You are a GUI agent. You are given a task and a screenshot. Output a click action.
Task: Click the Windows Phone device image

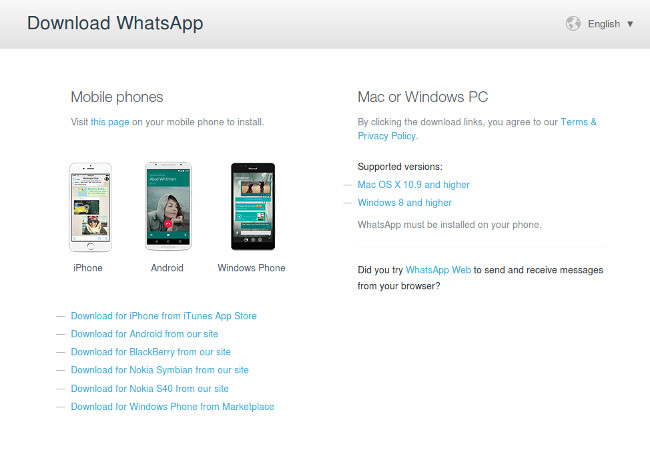[x=253, y=206]
